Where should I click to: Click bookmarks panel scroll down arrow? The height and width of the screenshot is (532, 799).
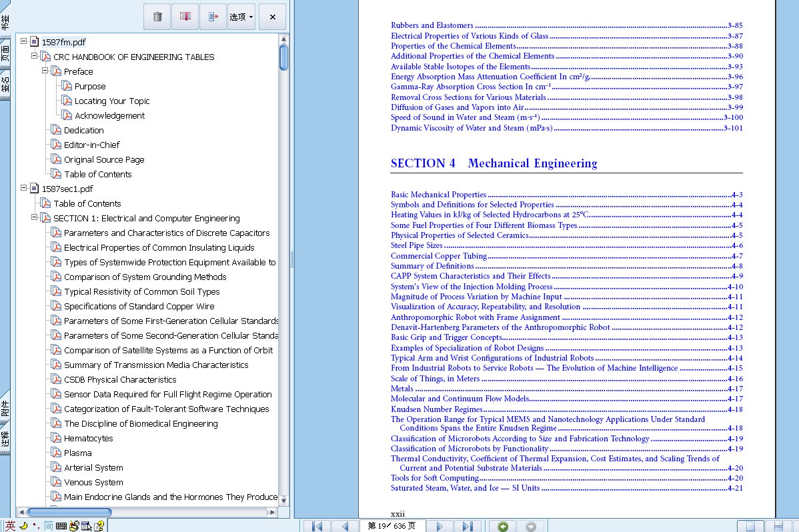click(x=284, y=501)
